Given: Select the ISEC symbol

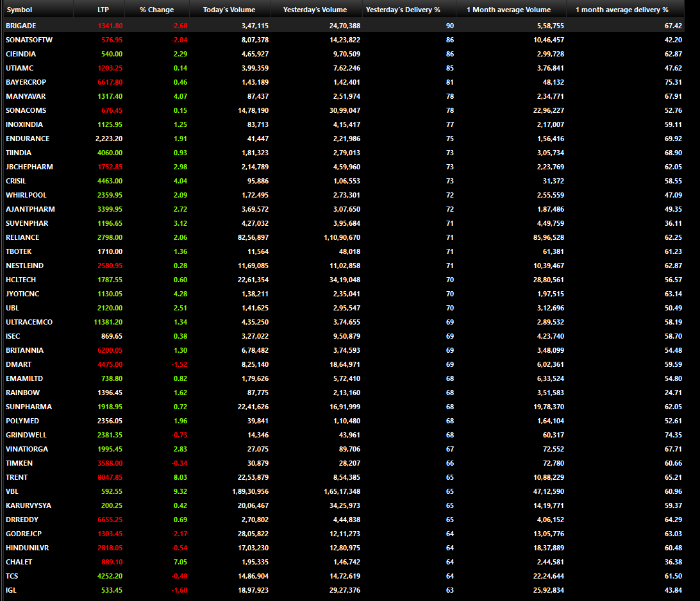Looking at the screenshot, I should [13, 337].
